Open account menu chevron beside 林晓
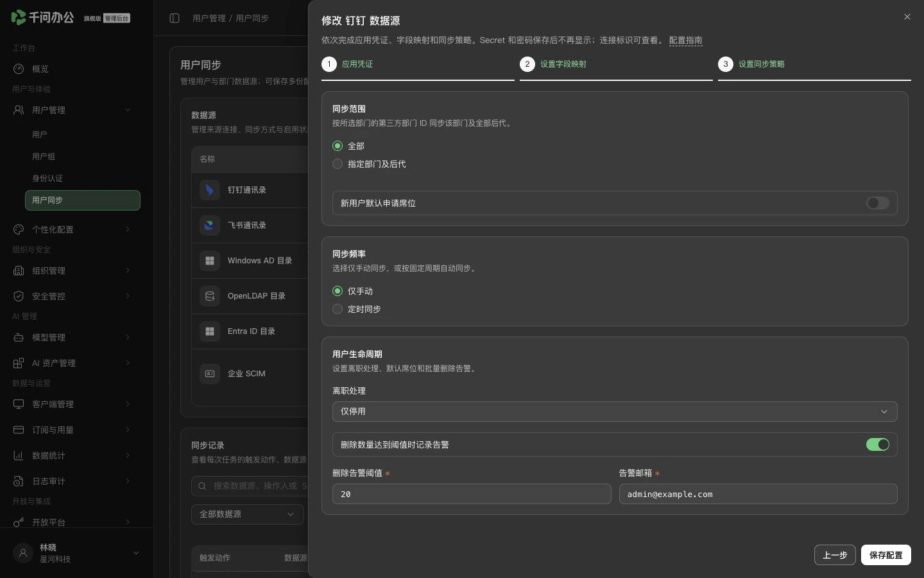The width and height of the screenshot is (924, 578). point(136,553)
